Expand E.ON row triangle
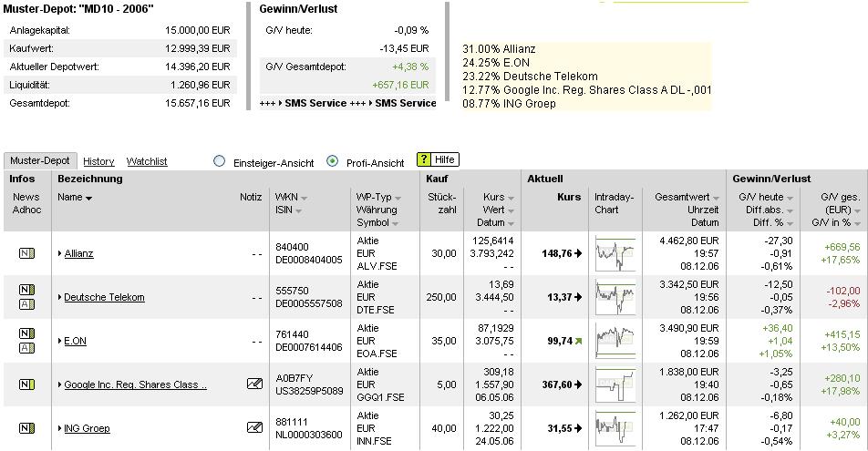This screenshot has height=451, width=868. 60,341
